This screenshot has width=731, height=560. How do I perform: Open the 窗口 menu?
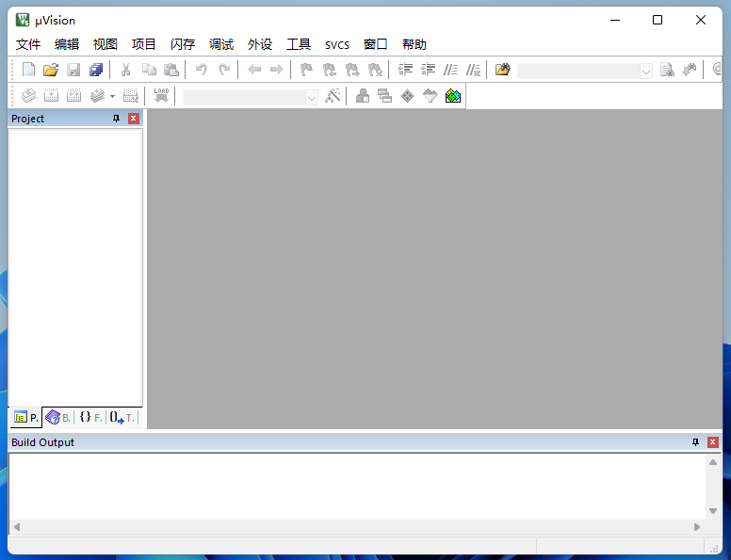click(x=375, y=44)
